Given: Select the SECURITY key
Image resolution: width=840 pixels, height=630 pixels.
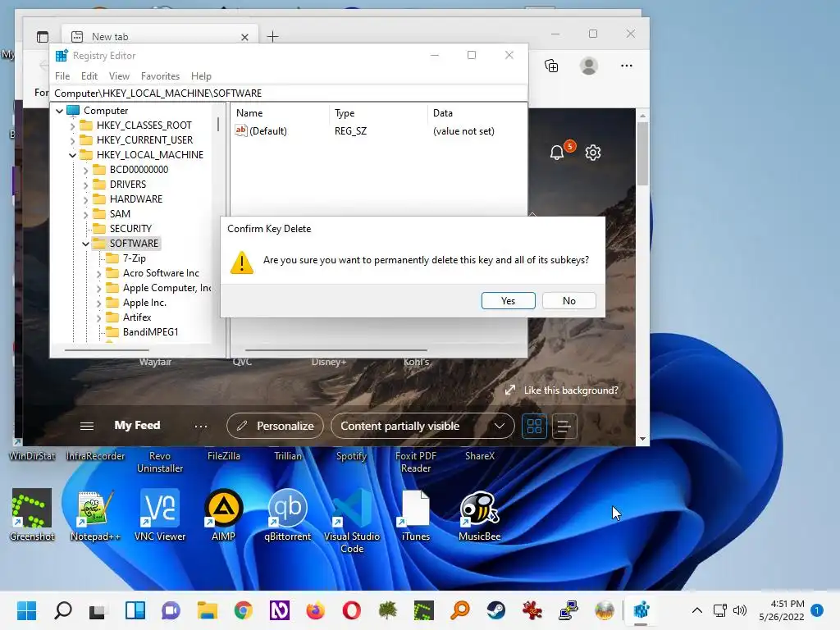Looking at the screenshot, I should coord(130,229).
